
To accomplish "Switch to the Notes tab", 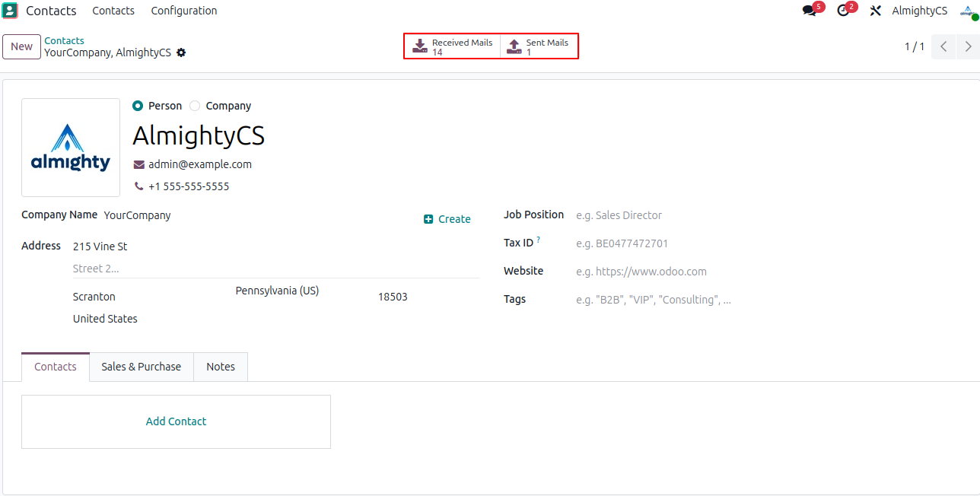I will click(x=221, y=367).
